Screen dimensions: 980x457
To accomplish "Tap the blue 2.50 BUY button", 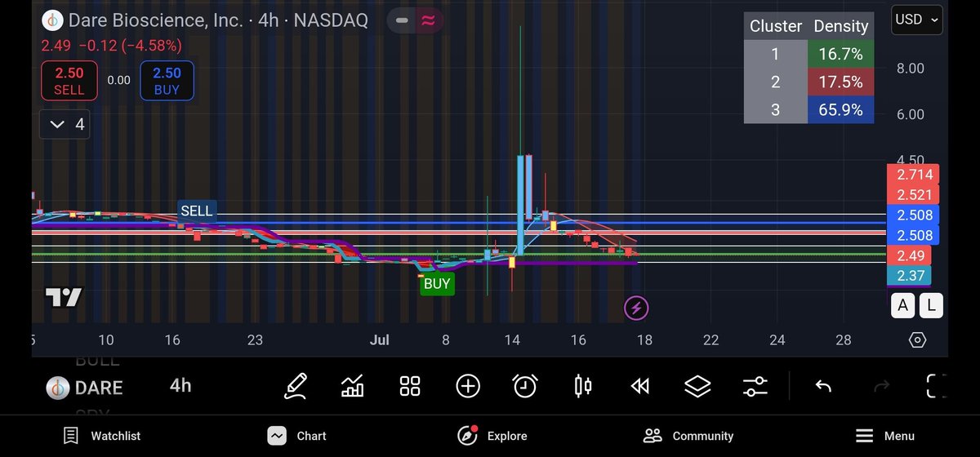I will tap(167, 81).
